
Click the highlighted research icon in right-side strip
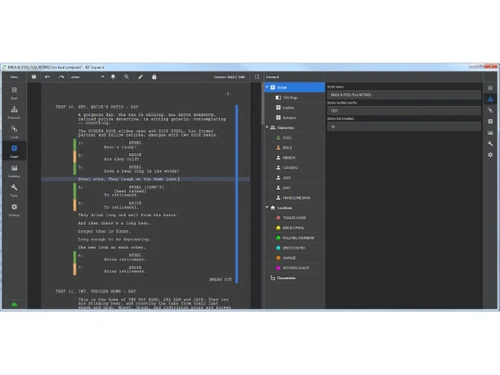pyautogui.click(x=490, y=99)
